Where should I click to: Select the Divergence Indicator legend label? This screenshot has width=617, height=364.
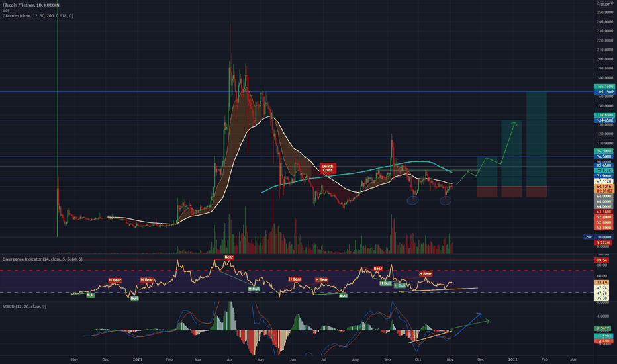[42, 259]
